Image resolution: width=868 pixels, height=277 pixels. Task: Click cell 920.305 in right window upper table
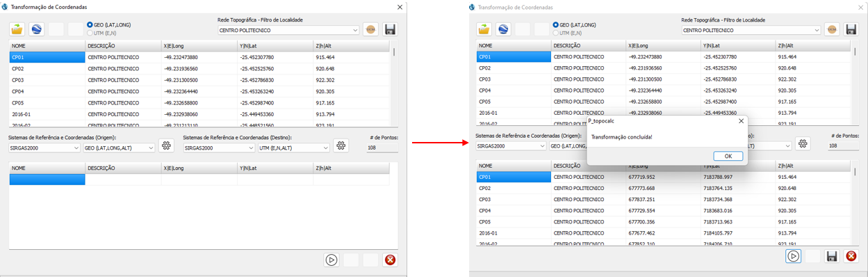coord(813,90)
